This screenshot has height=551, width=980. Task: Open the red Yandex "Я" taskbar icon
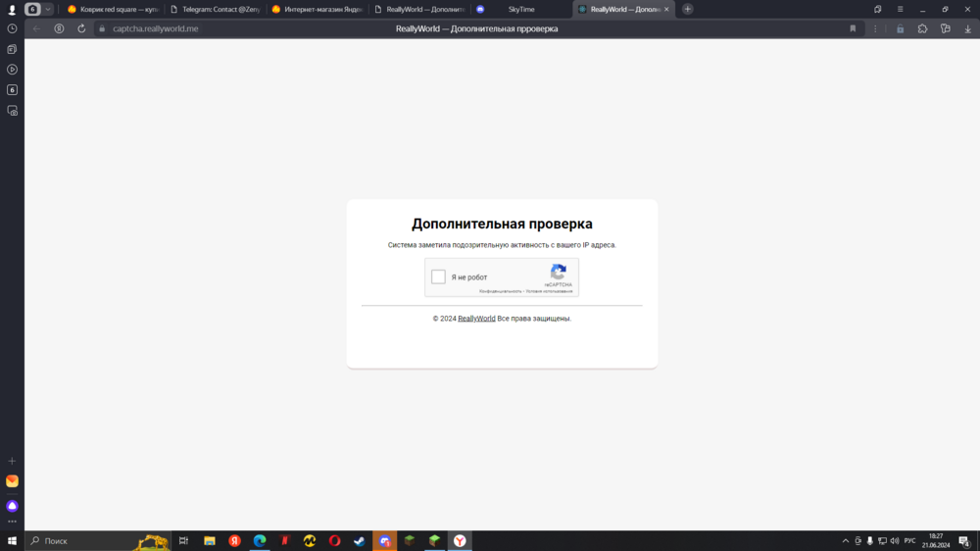[235, 541]
